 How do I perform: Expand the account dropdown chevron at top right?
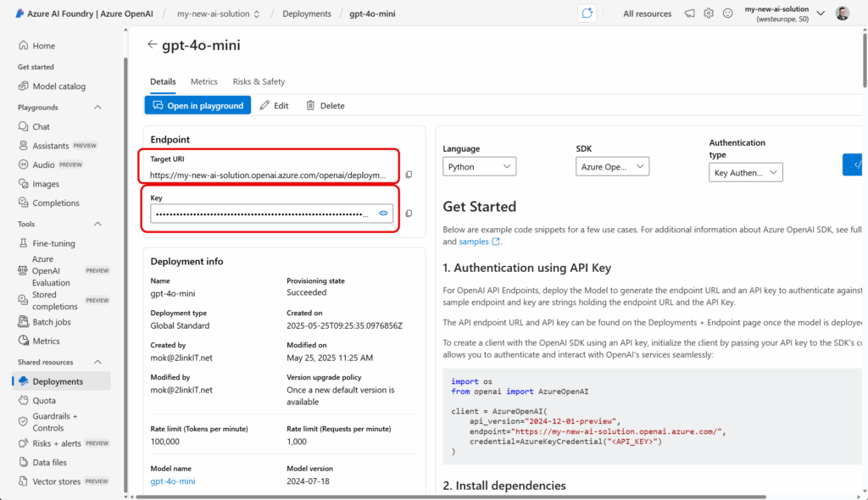click(x=821, y=14)
